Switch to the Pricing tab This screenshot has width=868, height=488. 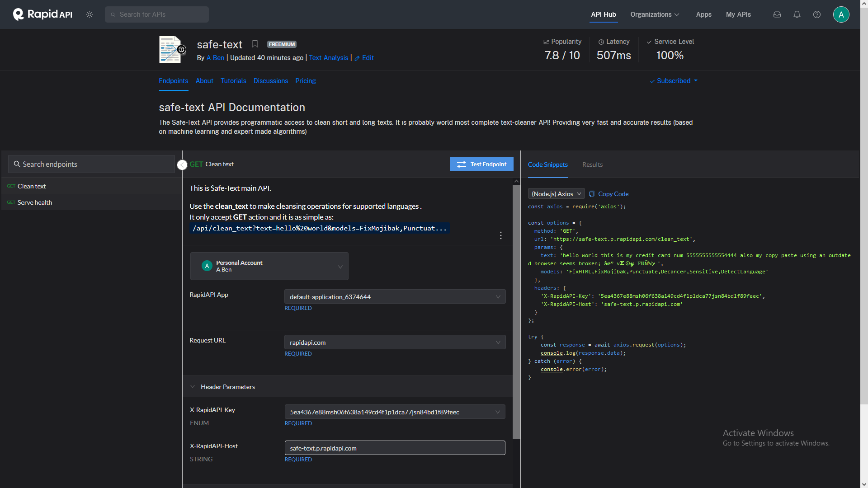coord(306,81)
